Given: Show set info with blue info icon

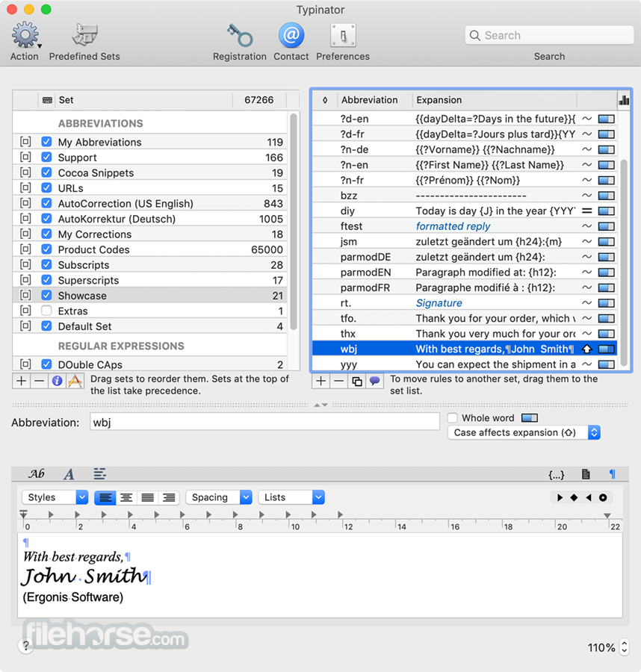Looking at the screenshot, I should pos(57,381).
